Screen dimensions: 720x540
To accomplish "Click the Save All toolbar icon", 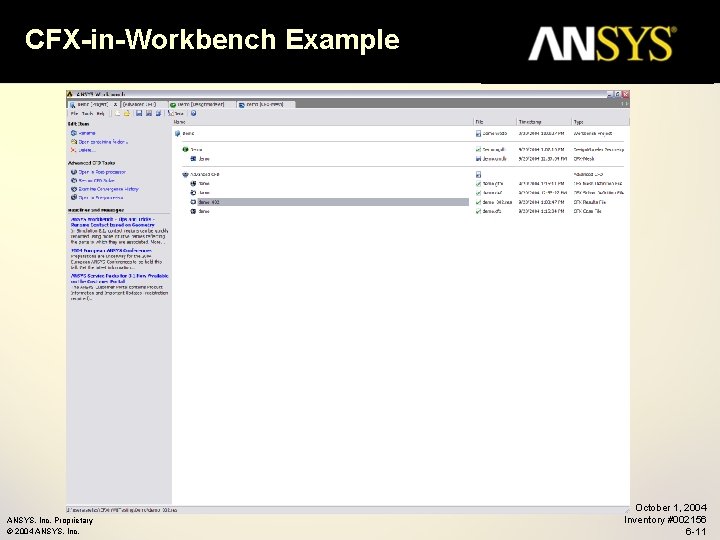I will 158,113.
